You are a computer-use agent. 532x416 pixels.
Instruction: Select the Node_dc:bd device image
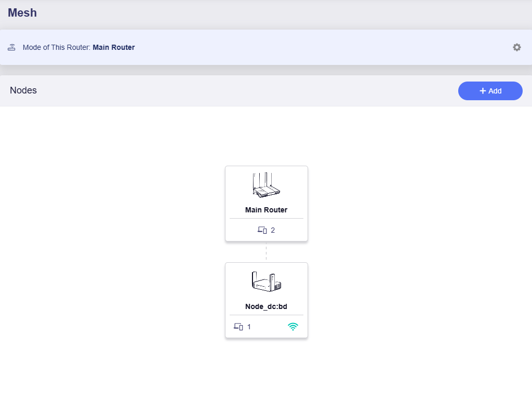coord(267,281)
